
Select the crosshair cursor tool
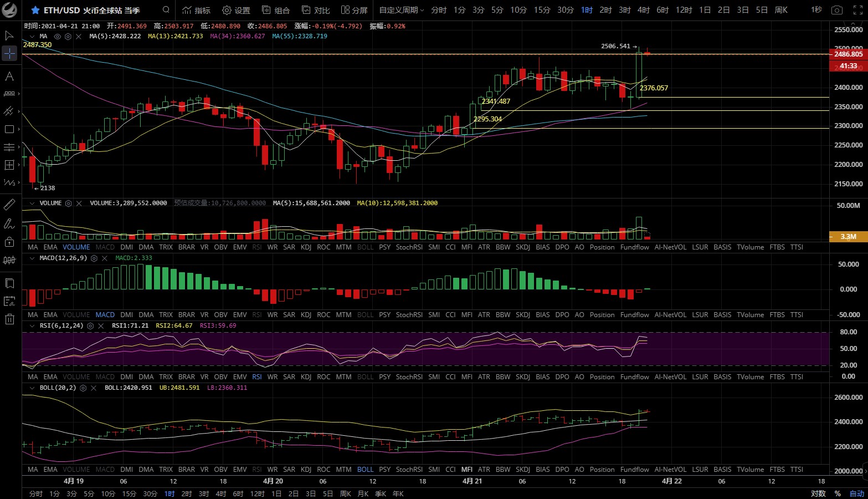click(9, 53)
